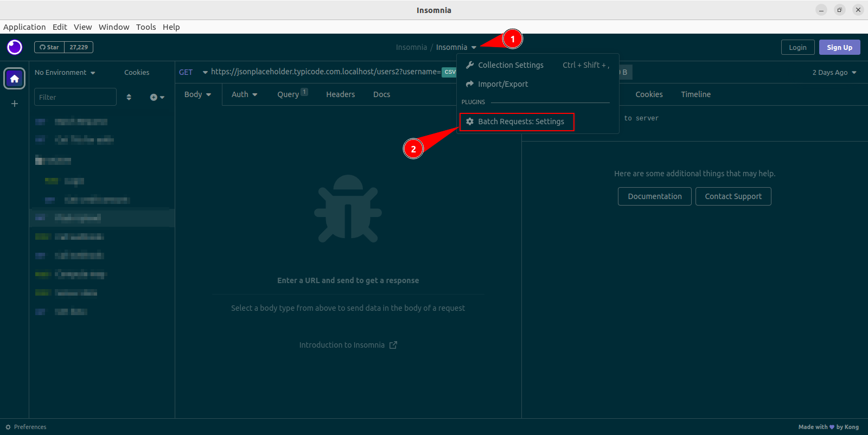The height and width of the screenshot is (435, 868).
Task: Open the Edit menu
Action: click(60, 27)
